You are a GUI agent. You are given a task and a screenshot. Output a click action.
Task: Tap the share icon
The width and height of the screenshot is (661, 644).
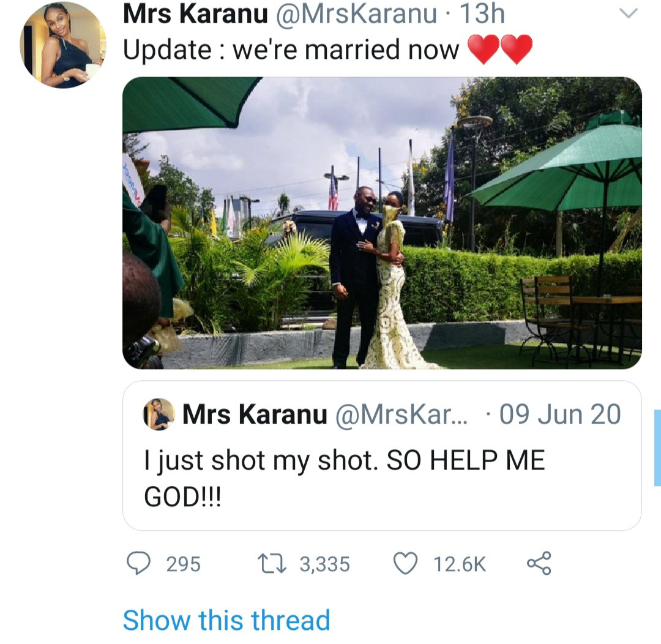[x=539, y=563]
